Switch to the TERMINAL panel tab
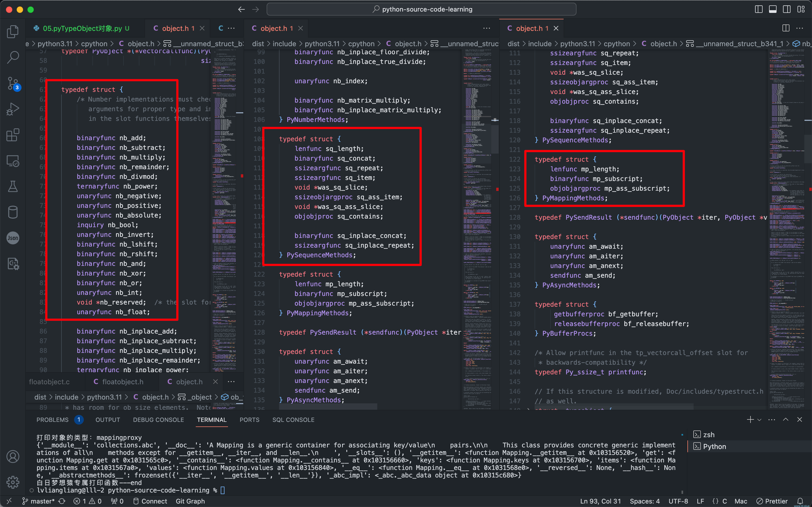This screenshot has height=507, width=812. 212,420
